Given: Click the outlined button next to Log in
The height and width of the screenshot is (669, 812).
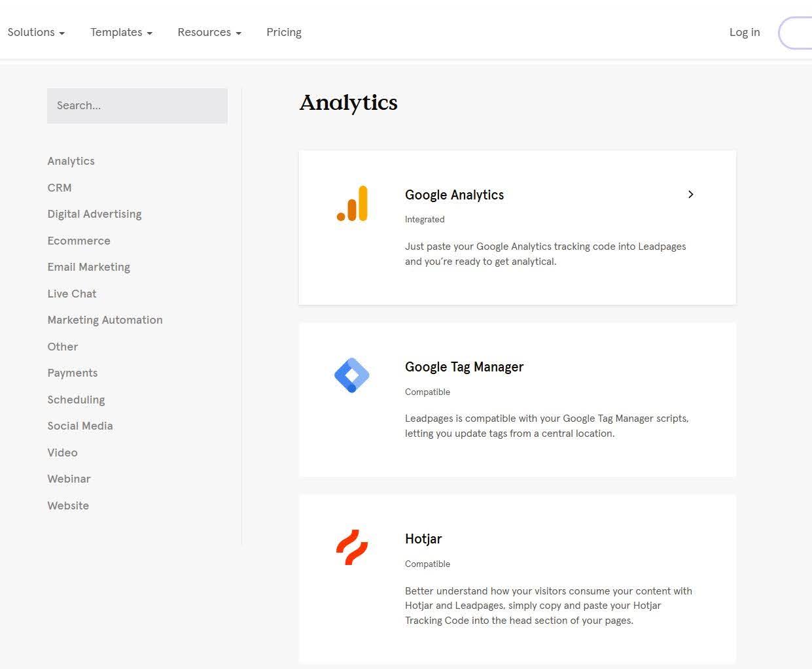Looking at the screenshot, I should (x=796, y=33).
